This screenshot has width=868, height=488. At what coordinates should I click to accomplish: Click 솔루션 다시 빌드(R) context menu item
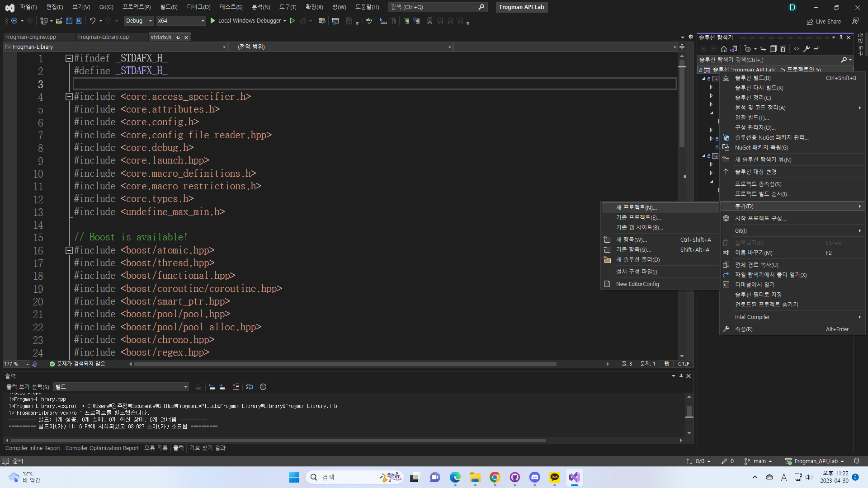[x=792, y=88]
